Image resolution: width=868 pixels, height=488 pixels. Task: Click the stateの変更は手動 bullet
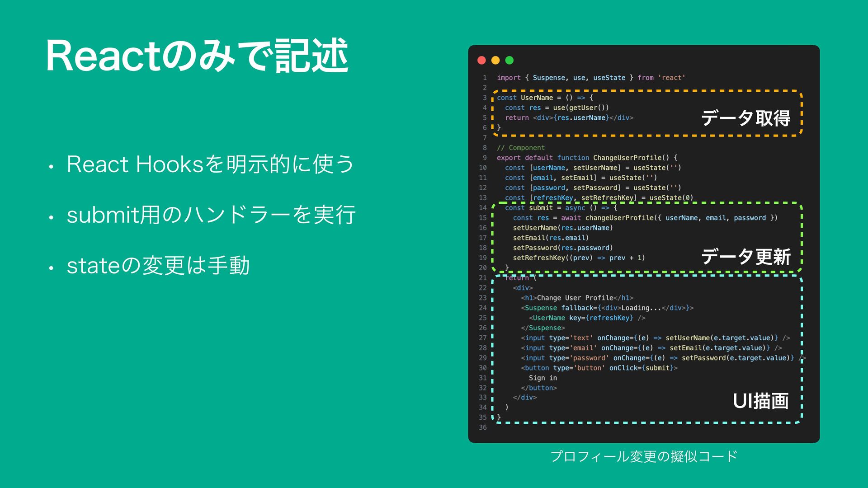158,265
